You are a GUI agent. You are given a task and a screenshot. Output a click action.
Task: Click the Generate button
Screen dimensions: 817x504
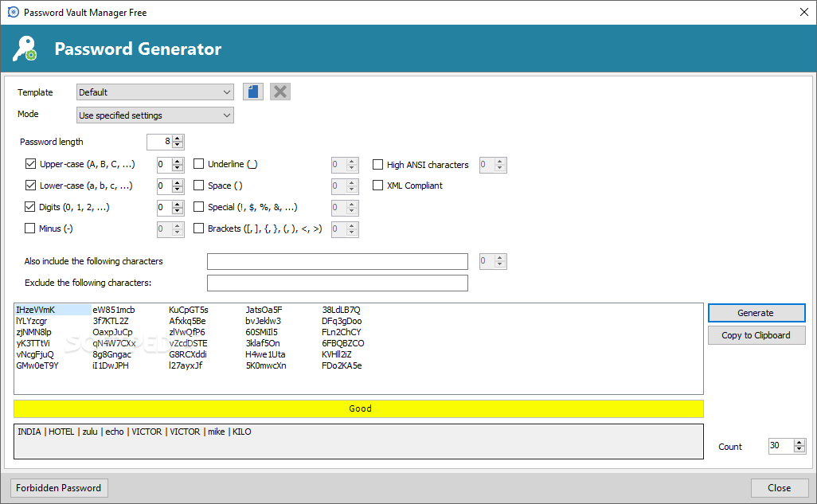coord(756,313)
